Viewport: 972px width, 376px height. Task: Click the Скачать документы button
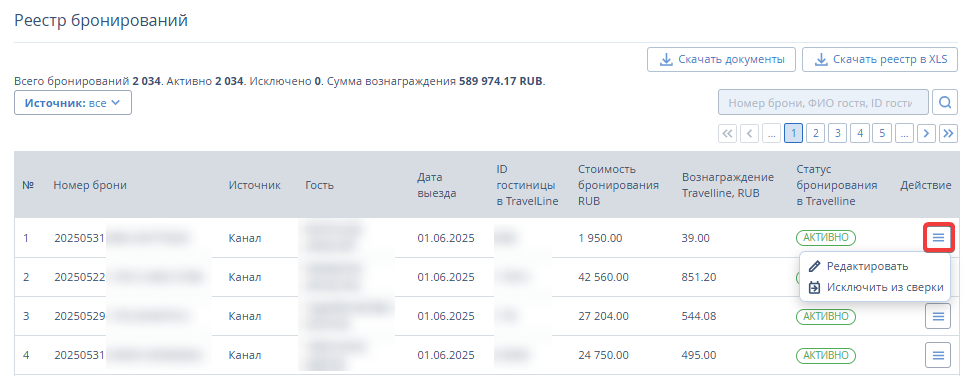[x=722, y=59]
